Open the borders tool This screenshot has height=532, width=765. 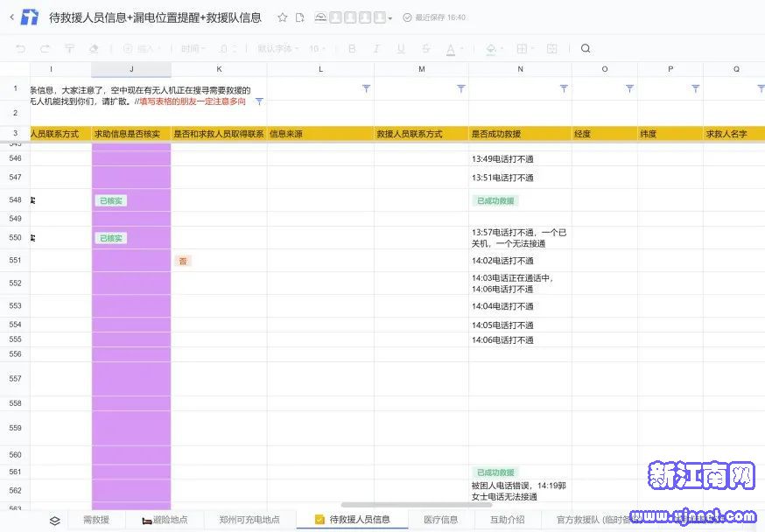[x=522, y=48]
